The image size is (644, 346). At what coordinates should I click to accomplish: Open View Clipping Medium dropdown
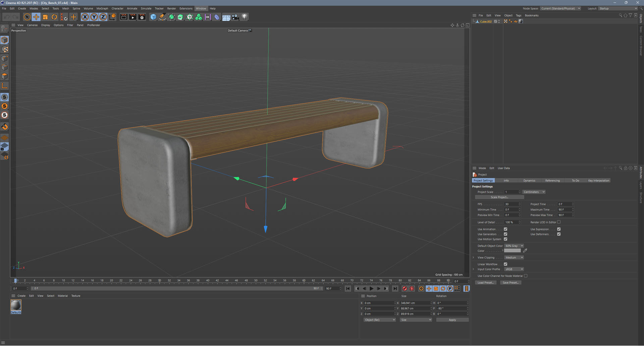pyautogui.click(x=514, y=258)
